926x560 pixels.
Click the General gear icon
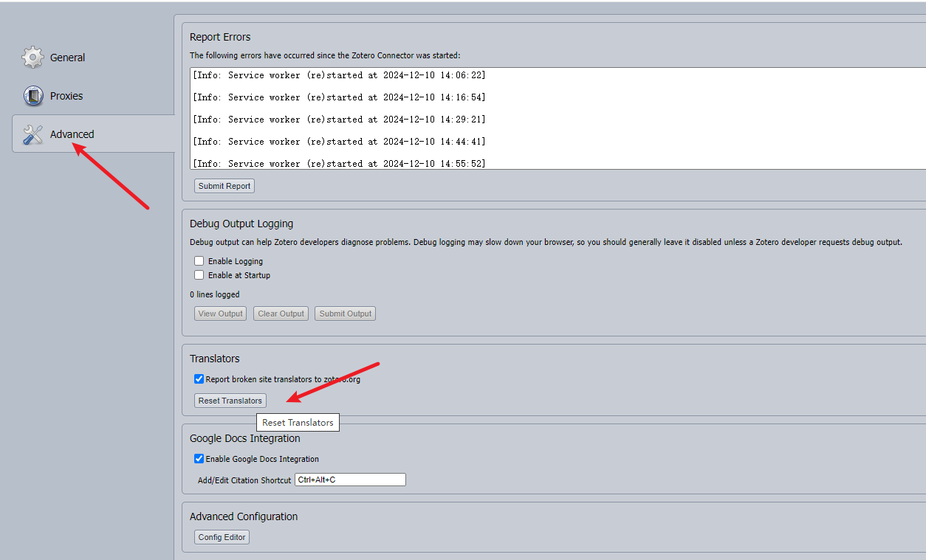click(x=32, y=58)
